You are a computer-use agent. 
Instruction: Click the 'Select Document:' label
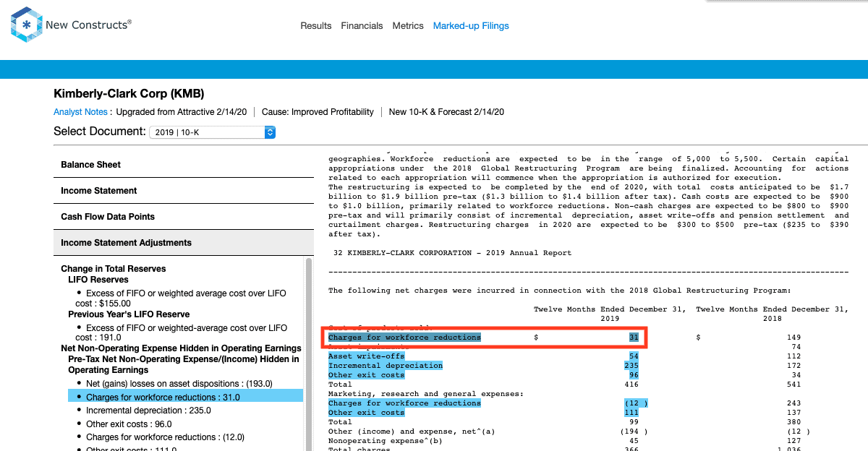pyautogui.click(x=100, y=132)
